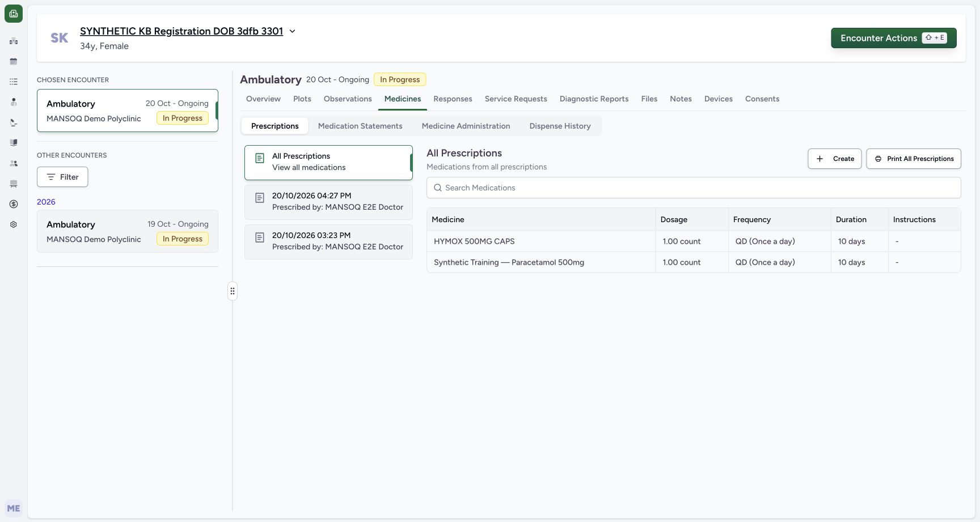Image resolution: width=980 pixels, height=522 pixels.
Task: Click the green hospital logo icon
Action: (x=14, y=14)
